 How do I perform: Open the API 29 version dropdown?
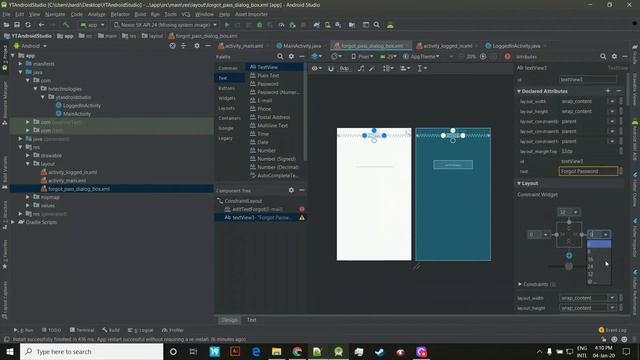pyautogui.click(x=388, y=56)
